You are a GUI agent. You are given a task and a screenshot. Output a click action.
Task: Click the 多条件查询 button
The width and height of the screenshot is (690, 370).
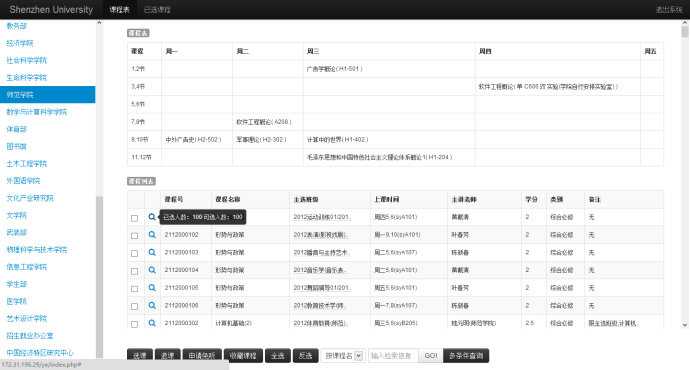pyautogui.click(x=466, y=355)
